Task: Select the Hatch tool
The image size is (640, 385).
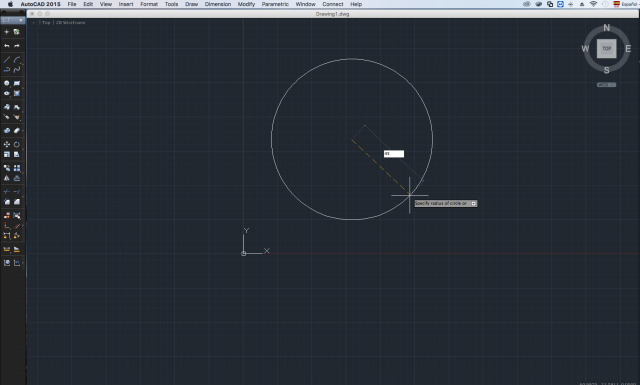Action: click(17, 93)
